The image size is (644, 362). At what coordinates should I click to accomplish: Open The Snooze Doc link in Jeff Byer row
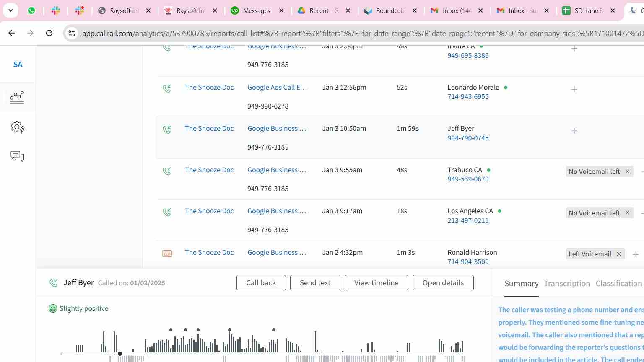(209, 129)
